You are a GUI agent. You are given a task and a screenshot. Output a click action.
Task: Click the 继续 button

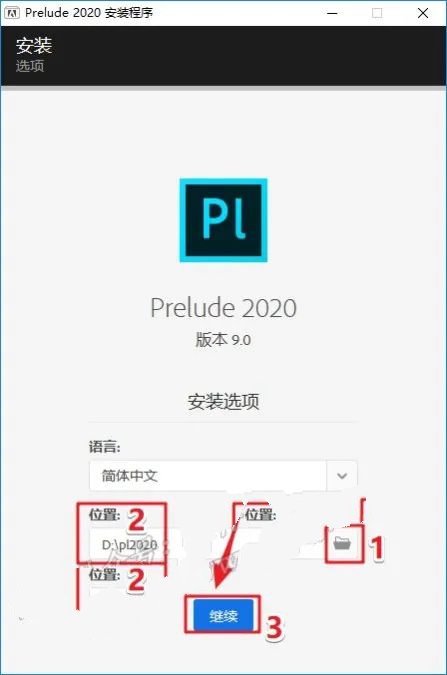pyautogui.click(x=223, y=616)
